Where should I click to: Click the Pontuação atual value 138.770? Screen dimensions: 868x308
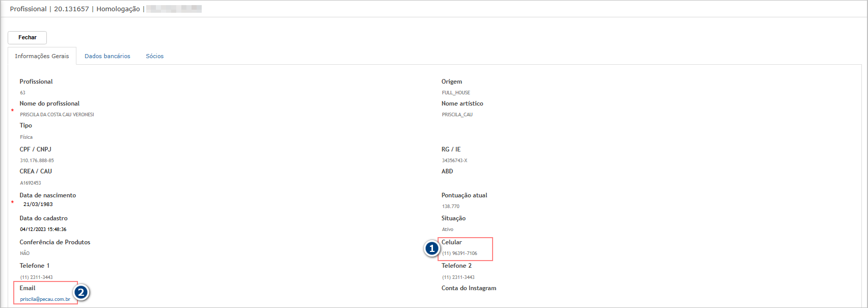[x=451, y=207]
